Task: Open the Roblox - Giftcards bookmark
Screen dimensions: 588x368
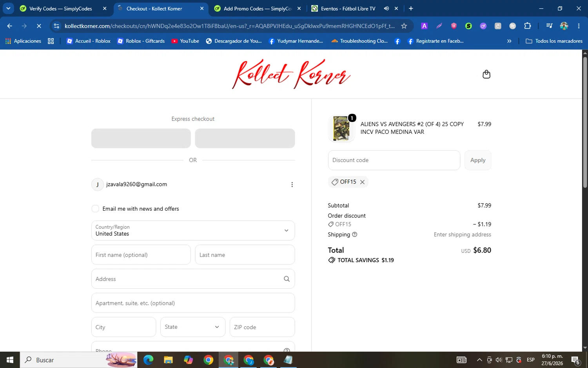Action: pos(141,41)
